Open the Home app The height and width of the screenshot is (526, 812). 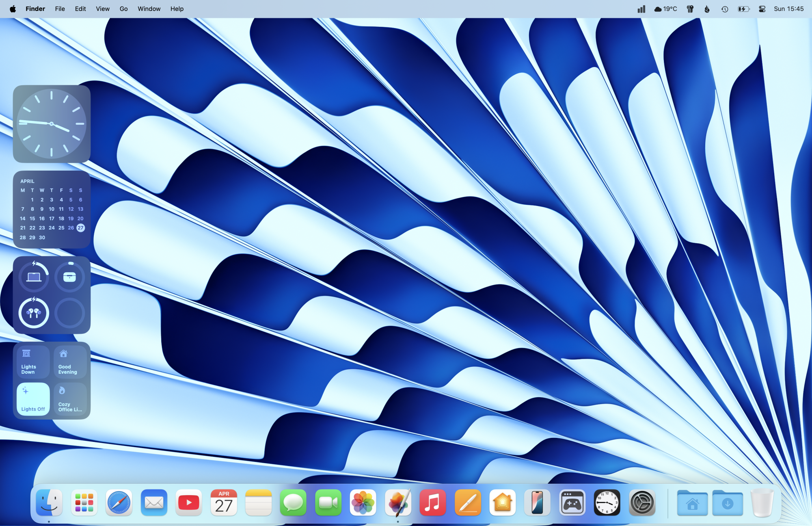pos(503,503)
